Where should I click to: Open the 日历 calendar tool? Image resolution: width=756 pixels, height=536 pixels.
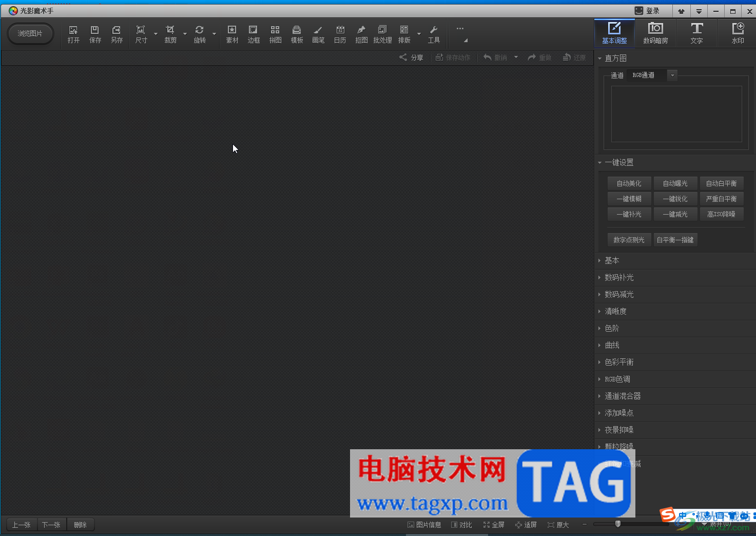pos(340,34)
